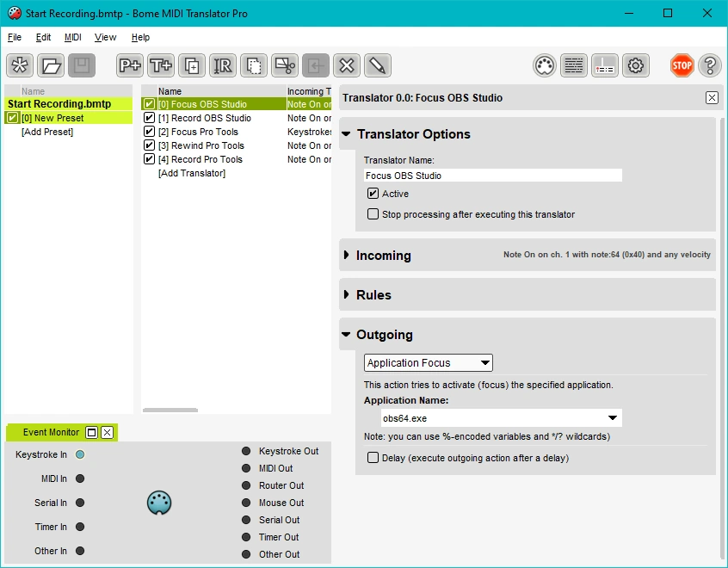Viewport: 728px width, 568px height.
Task: Click the red STOP panic button
Action: [682, 65]
